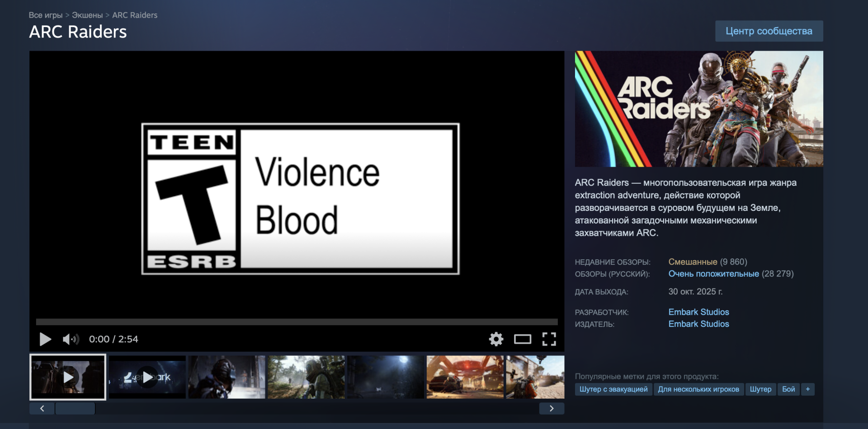The width and height of the screenshot is (868, 429).
Task: Open the forest soldier screenshot thumbnail
Action: pyautogui.click(x=306, y=377)
